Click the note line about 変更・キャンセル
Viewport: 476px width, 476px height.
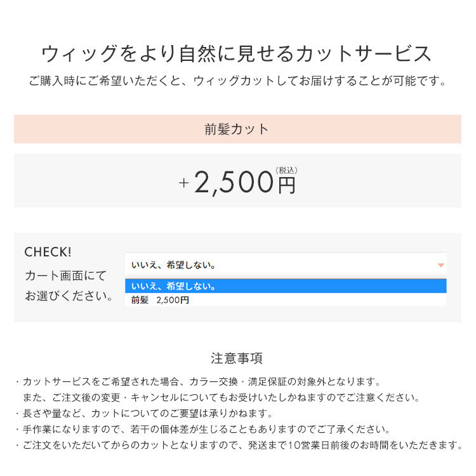221,398
